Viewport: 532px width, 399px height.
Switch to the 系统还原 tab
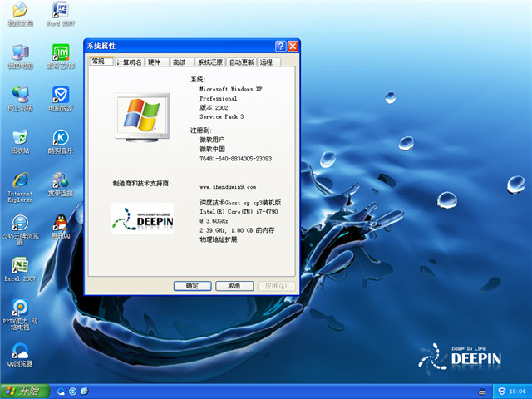210,62
